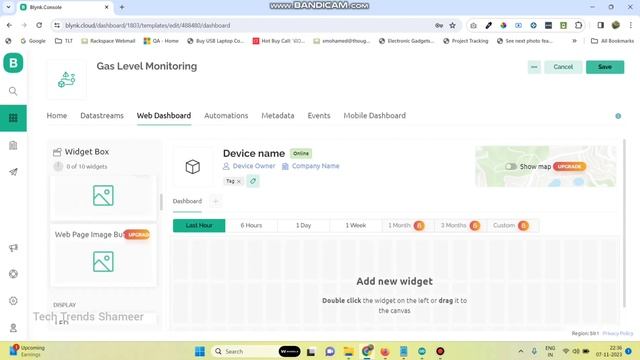
Task: Open the lifebuoy help icon
Action: [x=13, y=274]
